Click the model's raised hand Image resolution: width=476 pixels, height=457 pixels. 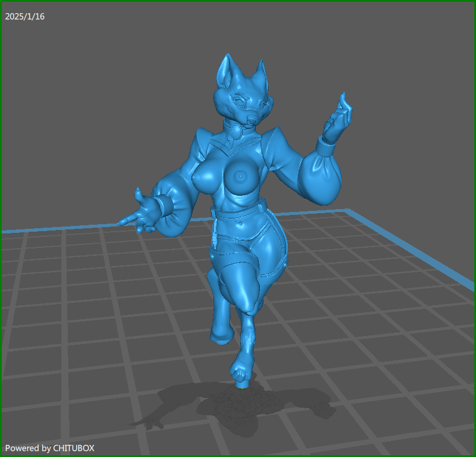340,119
